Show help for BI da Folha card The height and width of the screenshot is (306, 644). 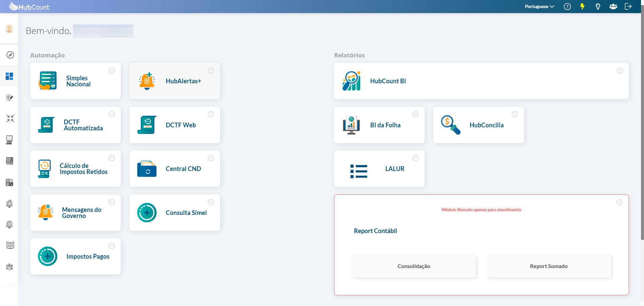point(416,114)
